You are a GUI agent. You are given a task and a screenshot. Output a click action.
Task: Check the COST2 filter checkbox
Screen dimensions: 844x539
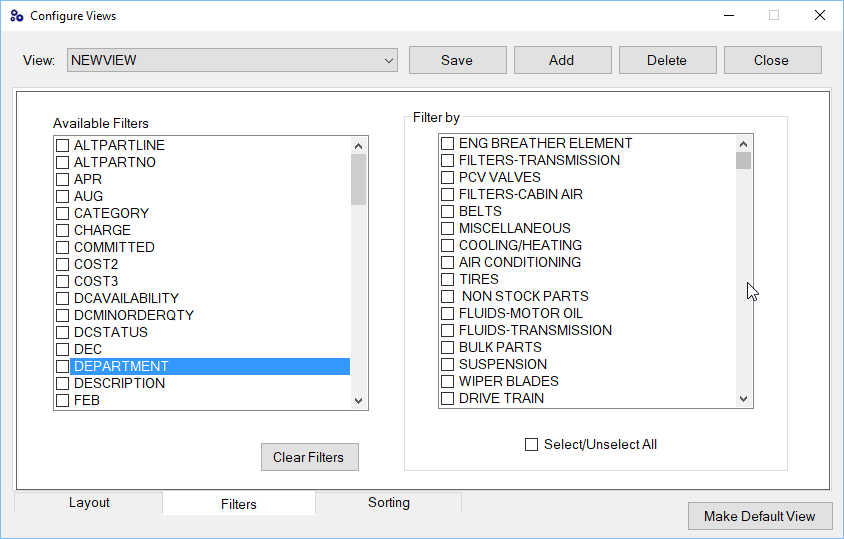pyautogui.click(x=62, y=264)
